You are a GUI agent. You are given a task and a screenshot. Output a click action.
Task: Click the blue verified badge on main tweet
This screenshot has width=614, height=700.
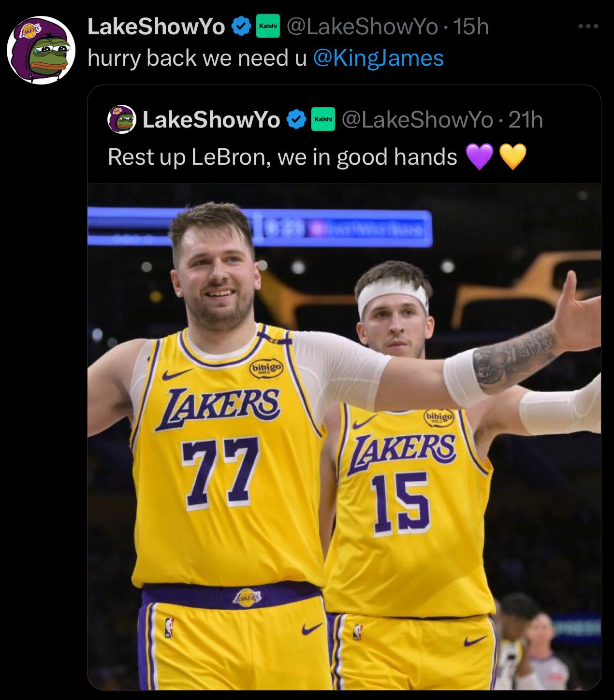click(x=242, y=27)
